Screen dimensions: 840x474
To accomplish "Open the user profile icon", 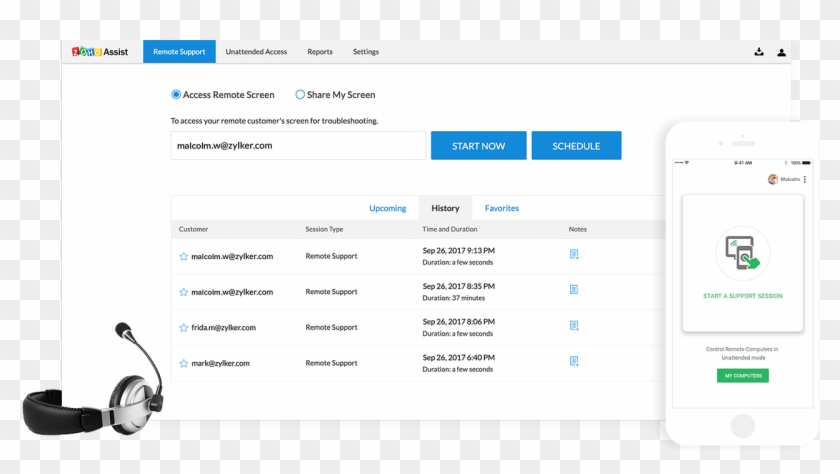I will coord(782,52).
